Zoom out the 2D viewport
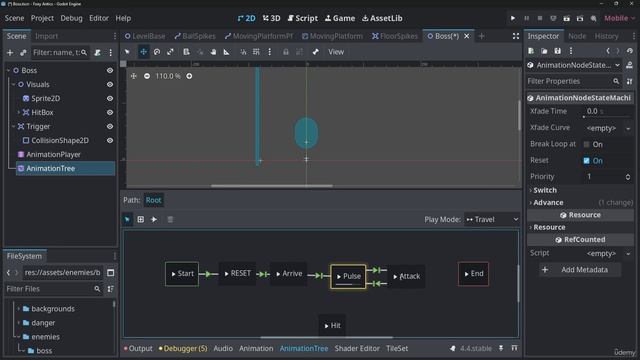This screenshot has height=360, width=640. tap(147, 76)
